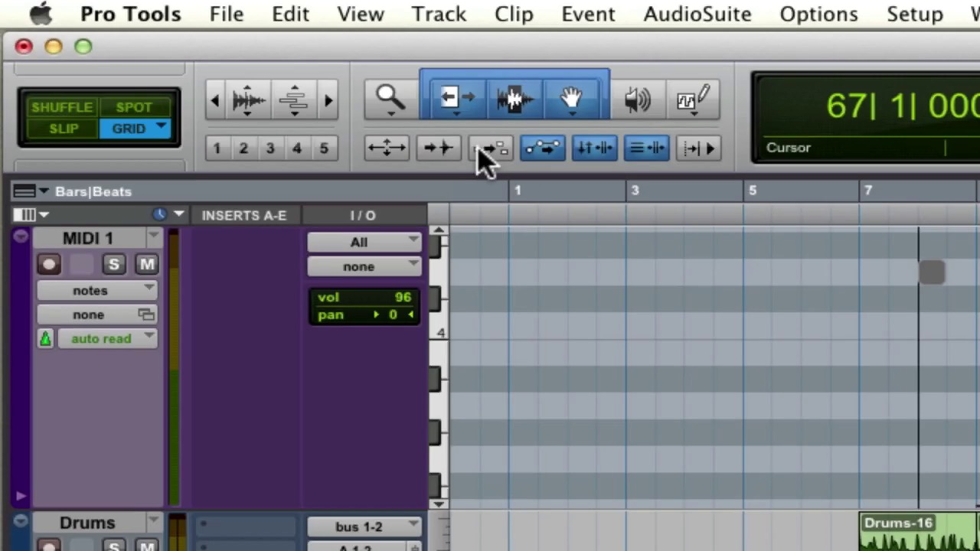
Task: Open the Pro Tools application menu
Action: pyautogui.click(x=131, y=14)
